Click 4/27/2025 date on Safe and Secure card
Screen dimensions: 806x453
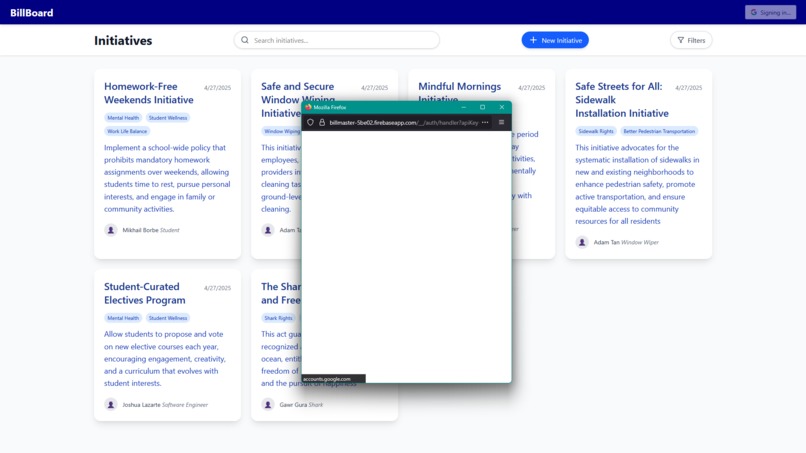coord(374,88)
